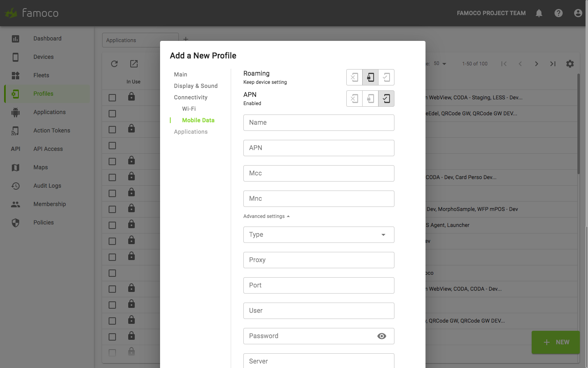Toggle password visibility eye icon
The width and height of the screenshot is (588, 368).
(382, 336)
